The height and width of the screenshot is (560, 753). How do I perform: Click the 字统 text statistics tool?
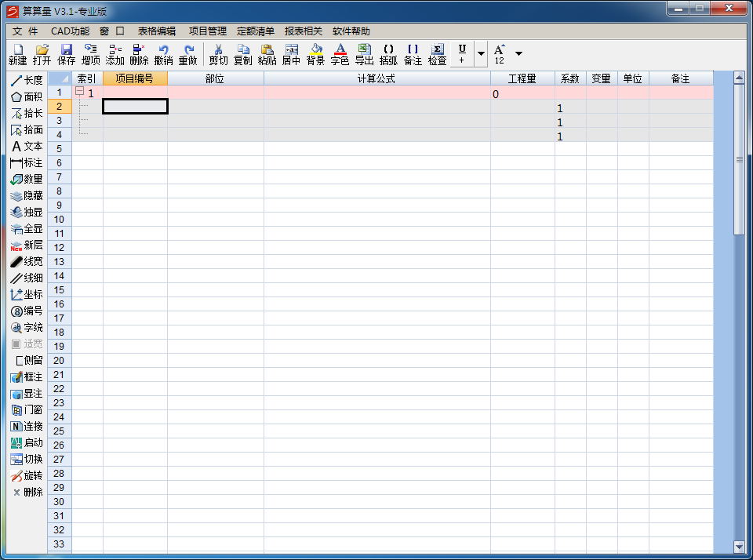pyautogui.click(x=27, y=327)
